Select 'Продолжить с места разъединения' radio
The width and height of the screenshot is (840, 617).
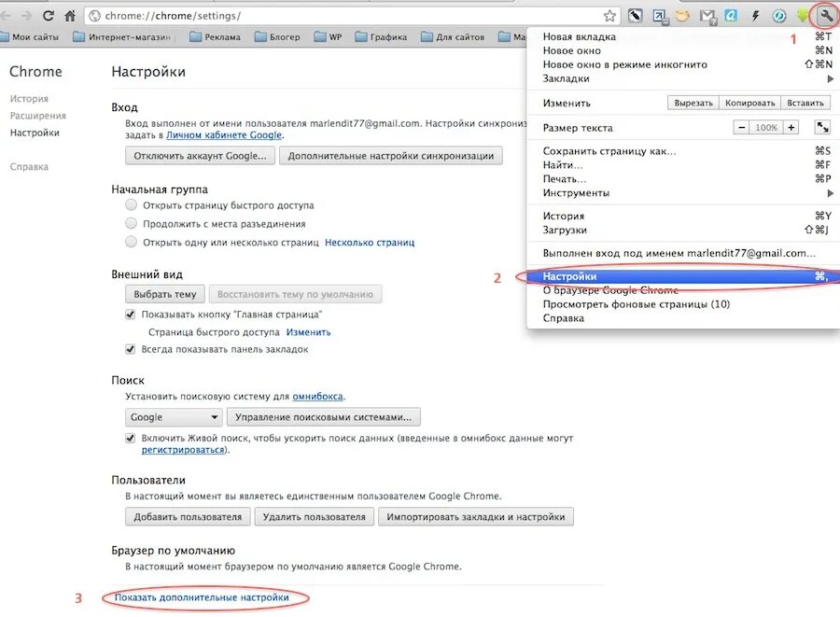pyautogui.click(x=131, y=223)
